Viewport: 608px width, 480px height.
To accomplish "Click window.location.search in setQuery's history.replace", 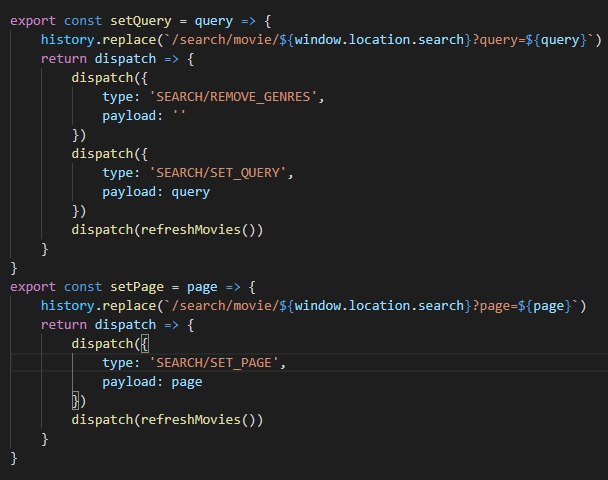I will click(379, 40).
